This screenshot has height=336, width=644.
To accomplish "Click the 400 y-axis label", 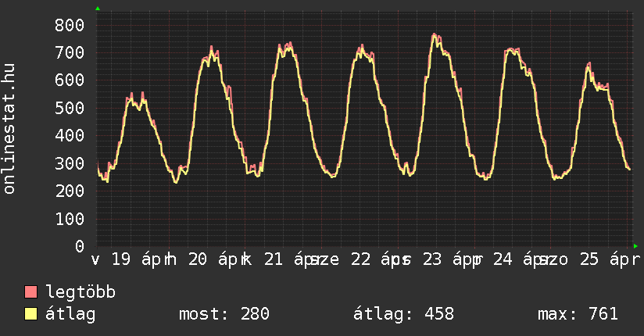I will 70,135.
